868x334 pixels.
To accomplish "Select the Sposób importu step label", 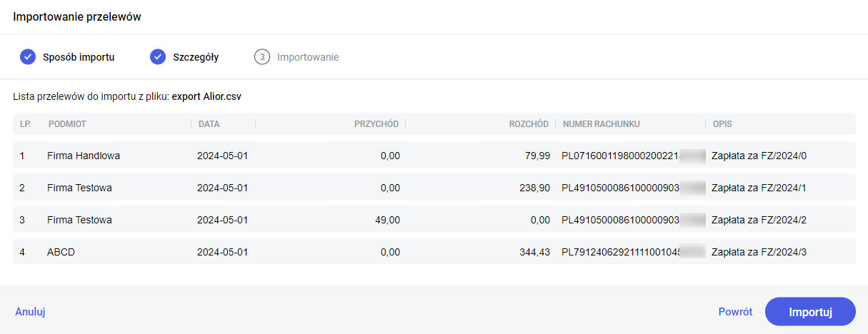I will click(x=79, y=57).
